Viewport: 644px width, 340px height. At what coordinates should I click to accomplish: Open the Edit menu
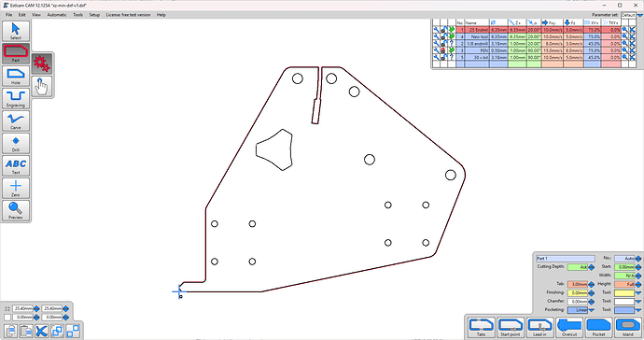pos(21,15)
